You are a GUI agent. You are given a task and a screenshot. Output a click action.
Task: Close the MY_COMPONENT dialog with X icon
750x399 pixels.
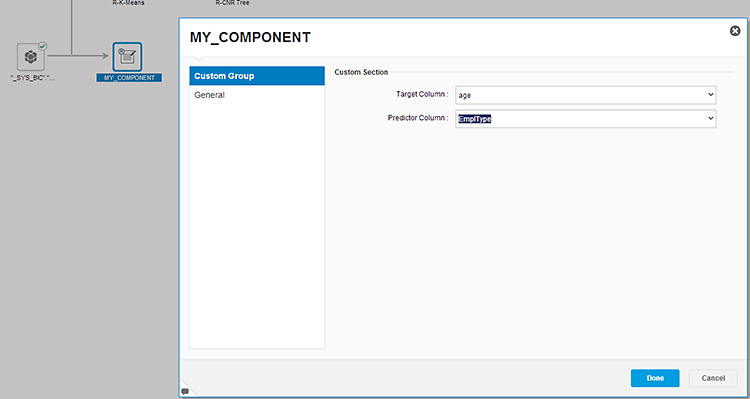735,31
